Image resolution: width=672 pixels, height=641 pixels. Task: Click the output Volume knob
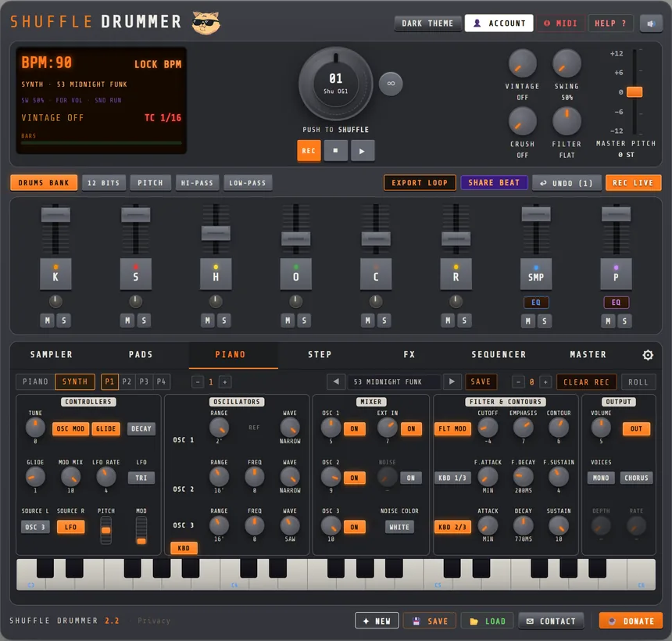601,428
